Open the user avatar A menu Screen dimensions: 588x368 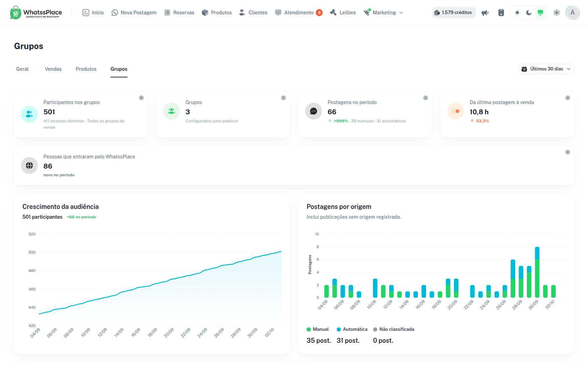click(573, 13)
